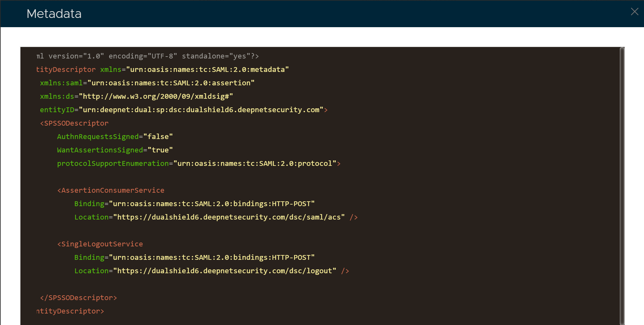Click the closing SPSSODescriptor tag
Image resolution: width=644 pixels, height=325 pixels.
(79, 298)
